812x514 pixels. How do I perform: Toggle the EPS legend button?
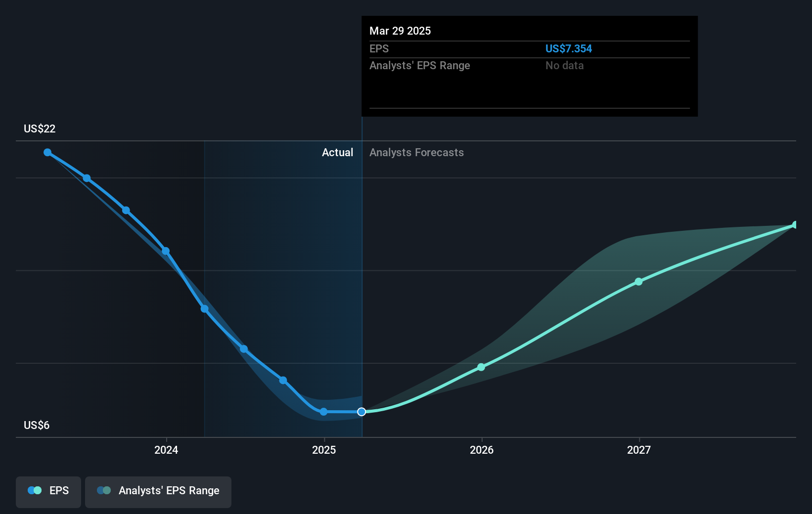48,492
